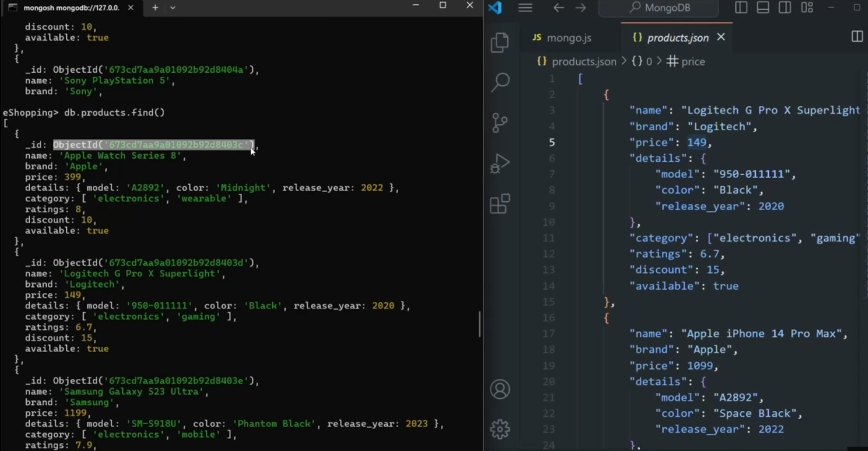Click line number 5 in the gutter
This screenshot has width=868, height=451.
point(551,142)
